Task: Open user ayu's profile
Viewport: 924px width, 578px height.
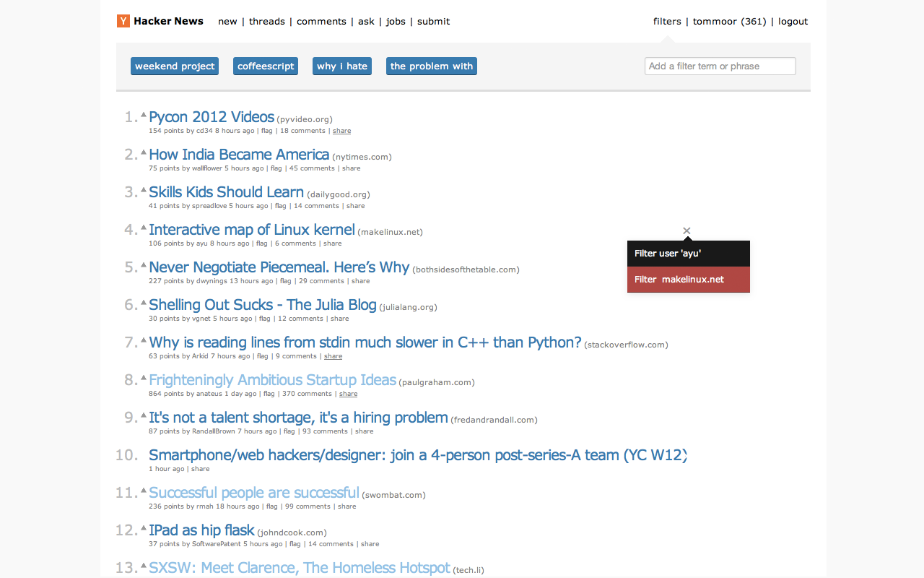Action: tap(201, 243)
